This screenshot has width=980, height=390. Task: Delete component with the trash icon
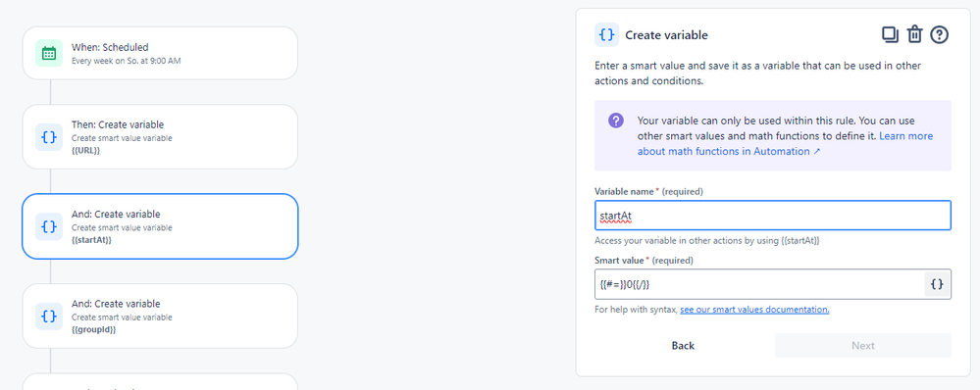[x=915, y=35]
